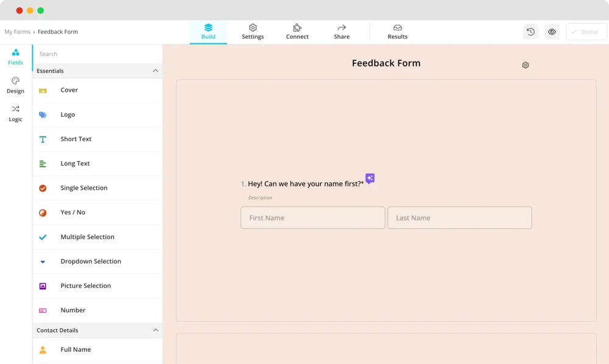Image resolution: width=609 pixels, height=364 pixels.
Task: Open the Logic panel in the sidebar
Action: coord(15,114)
